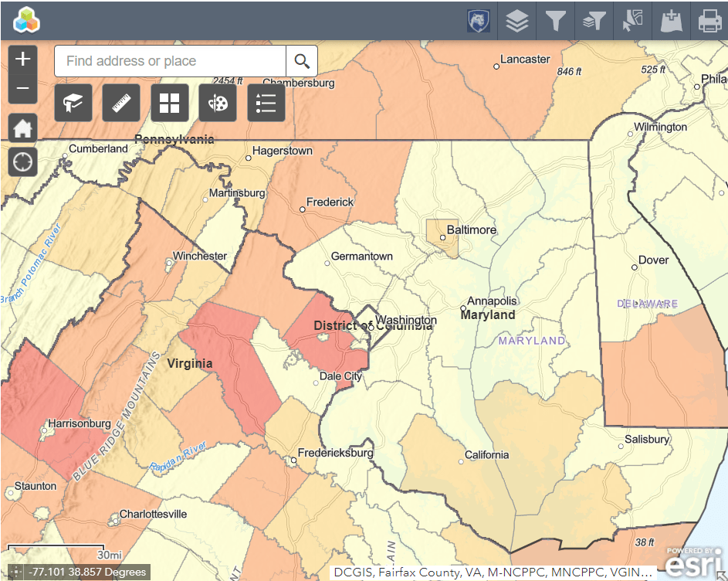Open the ruler Measurement tool

[x=121, y=104]
